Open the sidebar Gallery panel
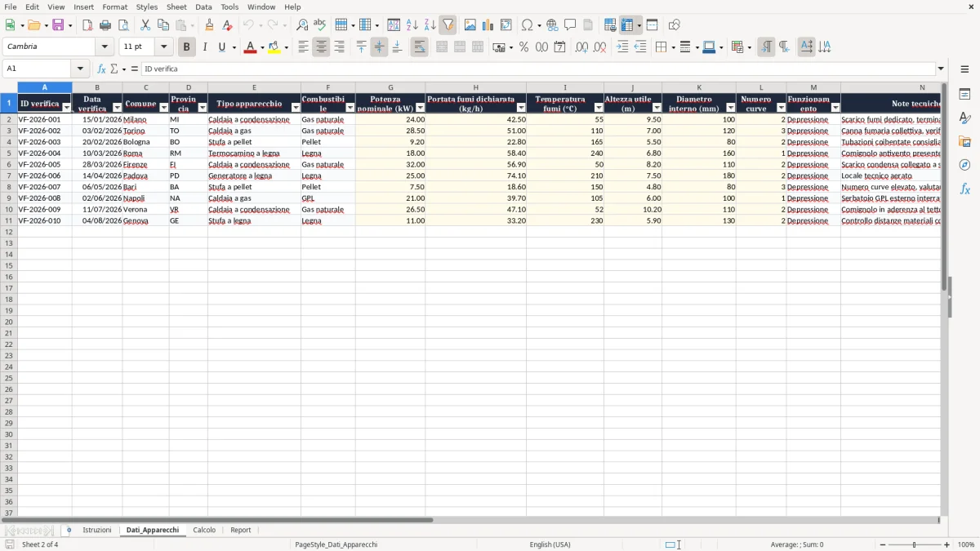The height and width of the screenshot is (551, 980). [x=964, y=142]
